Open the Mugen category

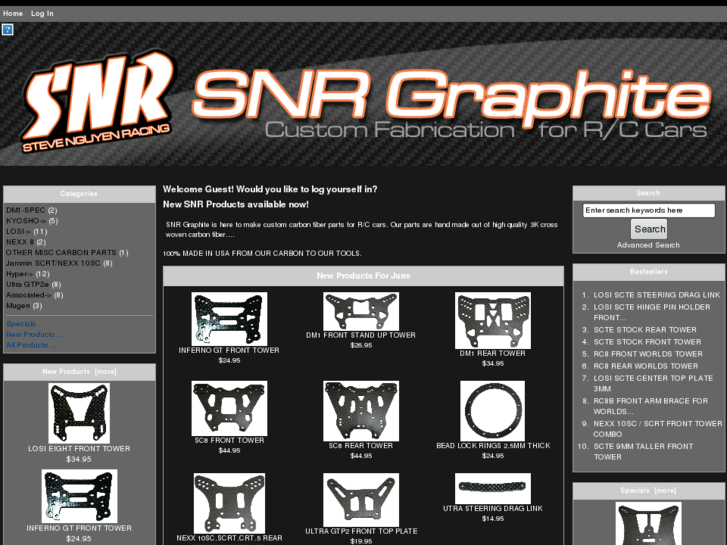[18, 306]
